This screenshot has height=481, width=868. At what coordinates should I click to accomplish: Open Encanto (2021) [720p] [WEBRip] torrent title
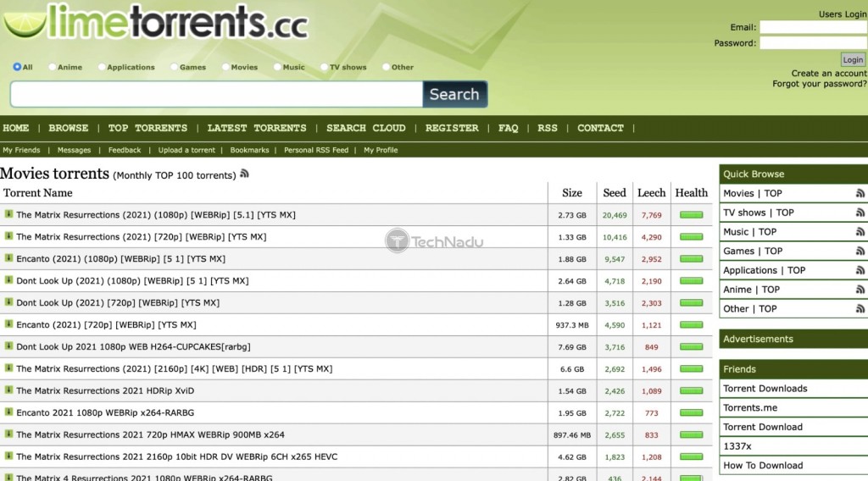tap(106, 325)
